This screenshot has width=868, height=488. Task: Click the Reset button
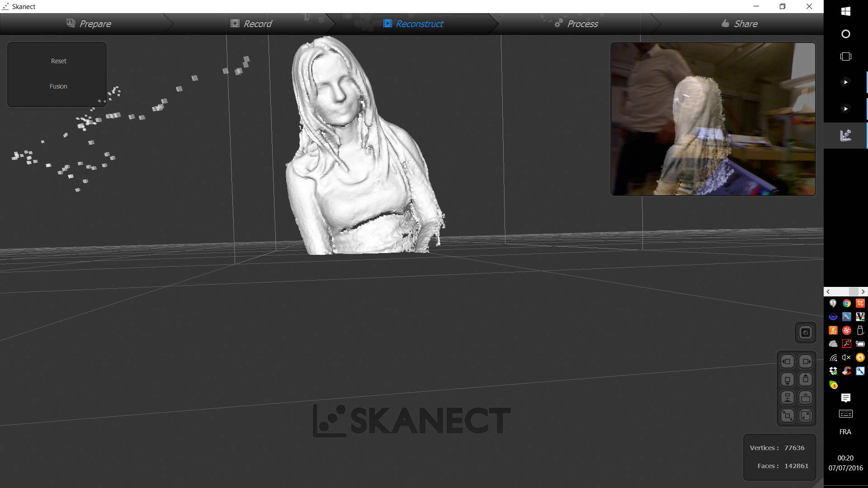click(58, 61)
